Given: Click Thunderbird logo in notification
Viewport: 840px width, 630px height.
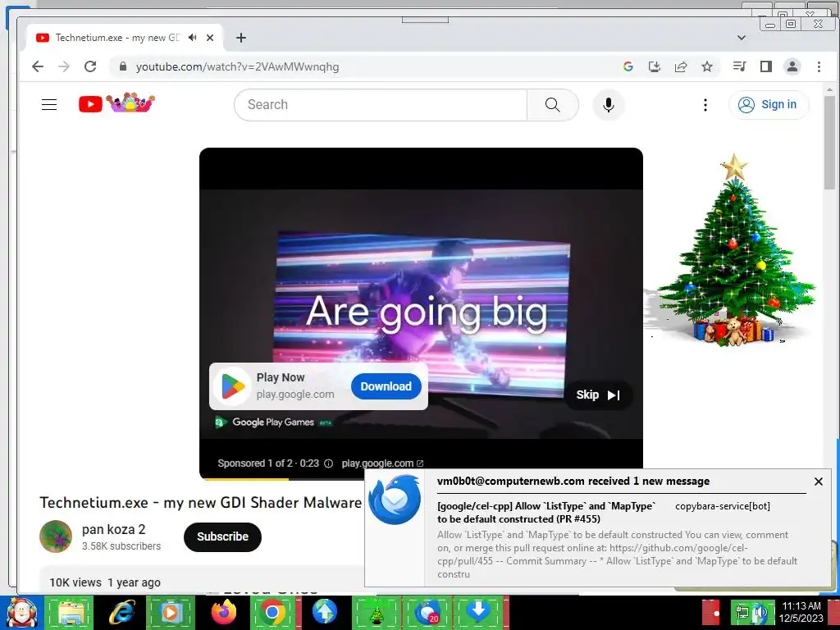Looking at the screenshot, I should coord(395,500).
